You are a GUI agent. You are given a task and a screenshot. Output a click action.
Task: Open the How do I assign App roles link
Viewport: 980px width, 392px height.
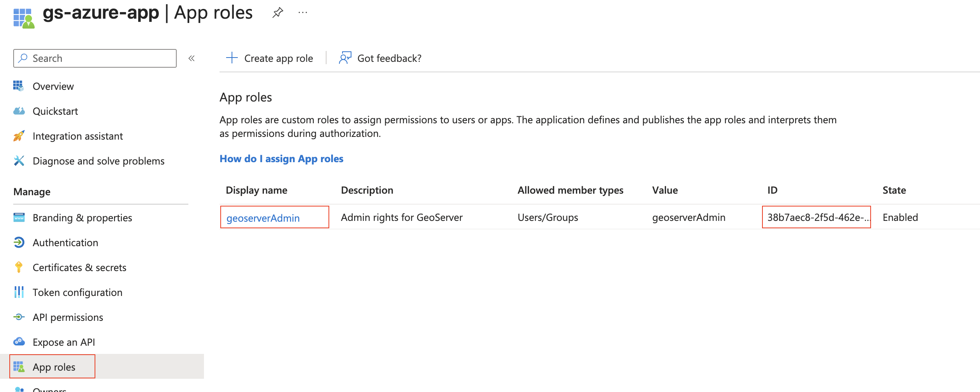point(281,159)
